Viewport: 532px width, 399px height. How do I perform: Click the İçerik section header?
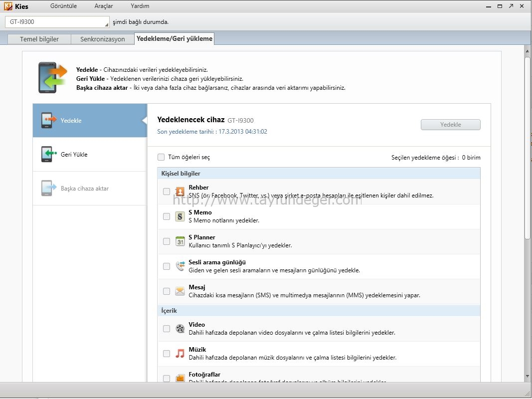tap(319, 310)
